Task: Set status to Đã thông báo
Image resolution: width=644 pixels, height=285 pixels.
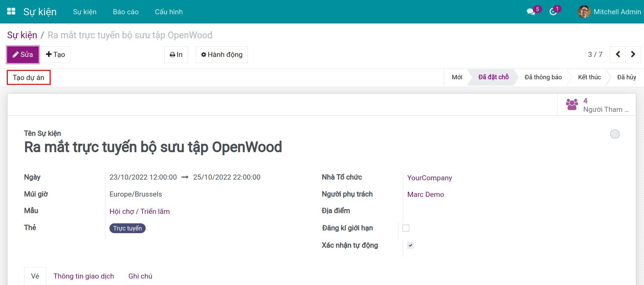Action: pyautogui.click(x=543, y=77)
